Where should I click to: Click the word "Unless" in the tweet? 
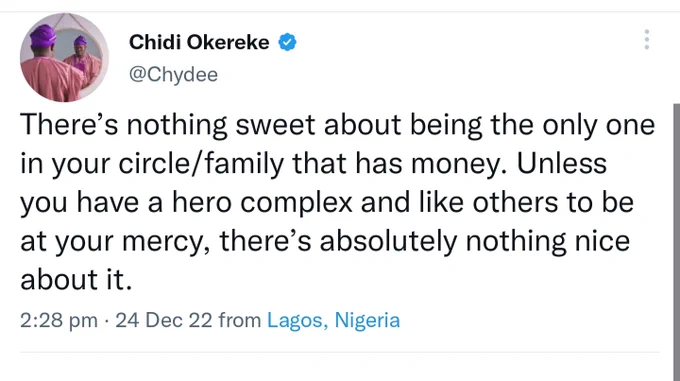coord(562,163)
